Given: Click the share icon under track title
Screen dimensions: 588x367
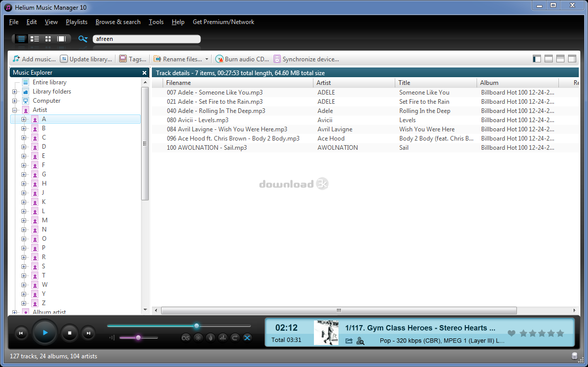Looking at the screenshot, I should point(349,340).
